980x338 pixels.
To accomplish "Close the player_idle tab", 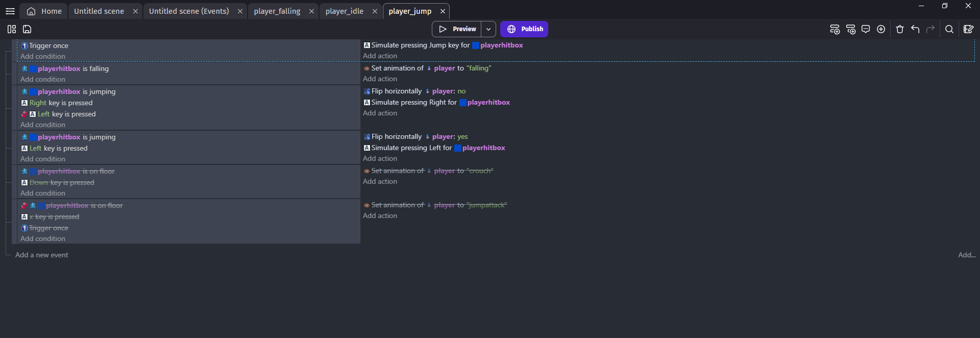I will coord(375,11).
